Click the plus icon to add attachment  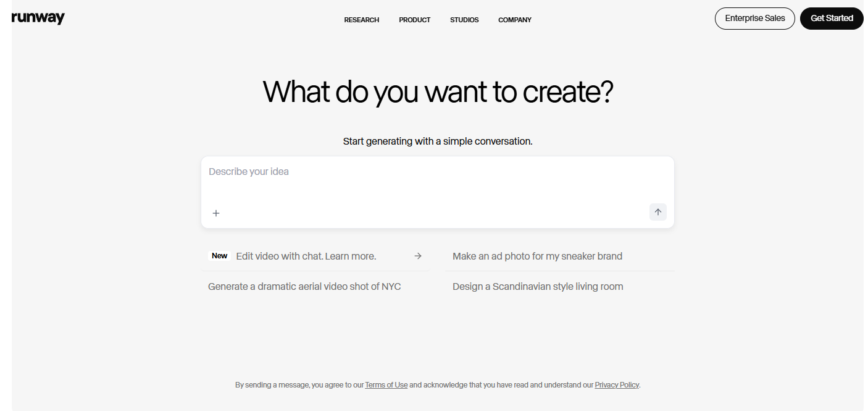coord(216,213)
